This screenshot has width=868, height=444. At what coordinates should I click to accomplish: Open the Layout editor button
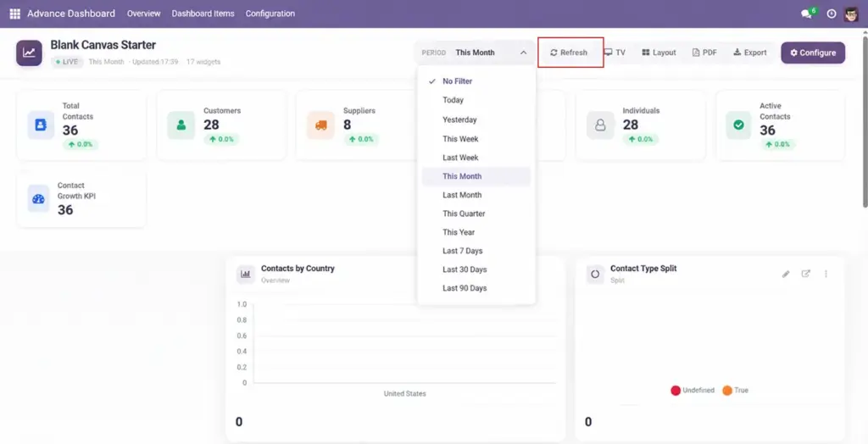tap(659, 53)
